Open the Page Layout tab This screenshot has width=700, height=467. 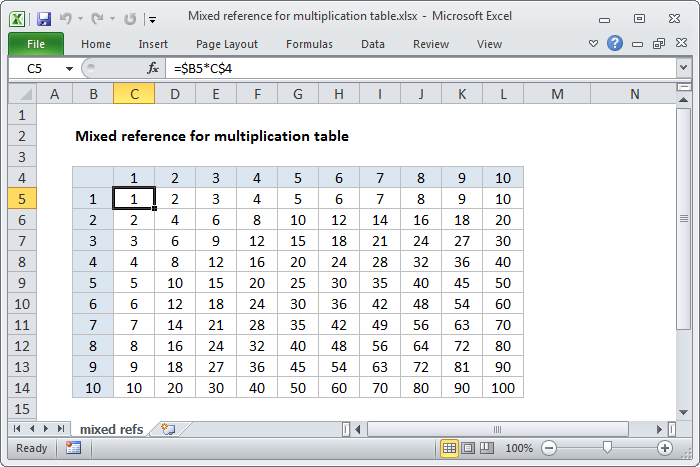[227, 44]
